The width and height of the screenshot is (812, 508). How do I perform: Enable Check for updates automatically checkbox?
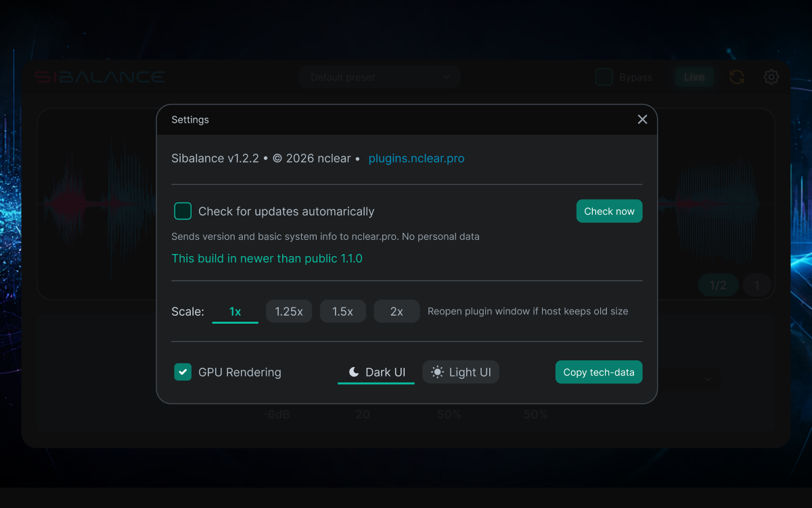[183, 211]
